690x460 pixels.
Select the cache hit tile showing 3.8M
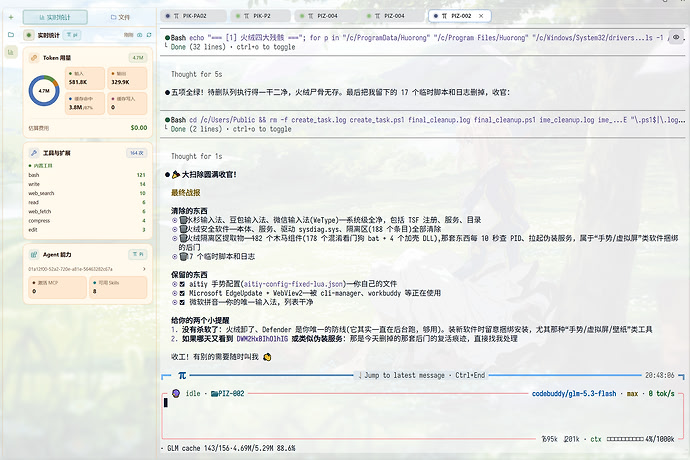[x=85, y=103]
